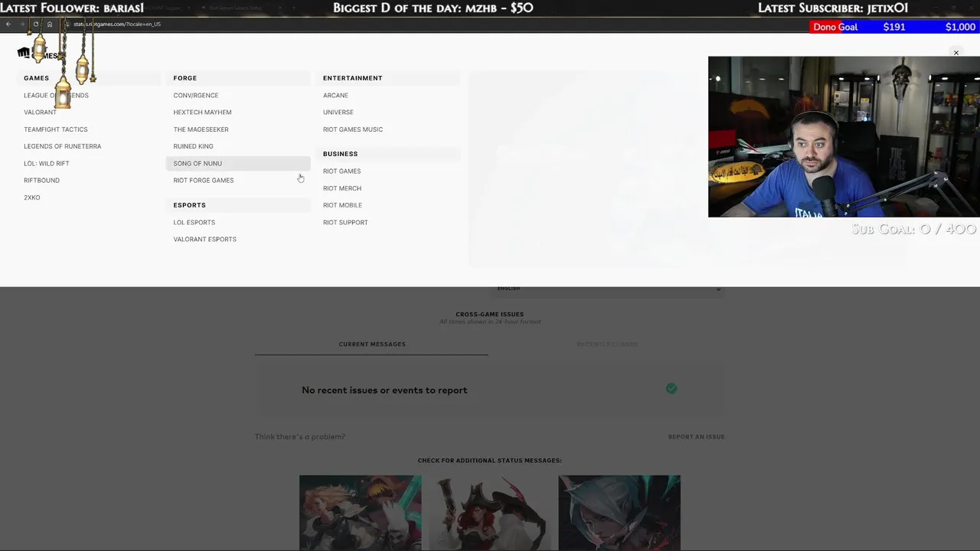Open Universe under Entertainment

(338, 112)
